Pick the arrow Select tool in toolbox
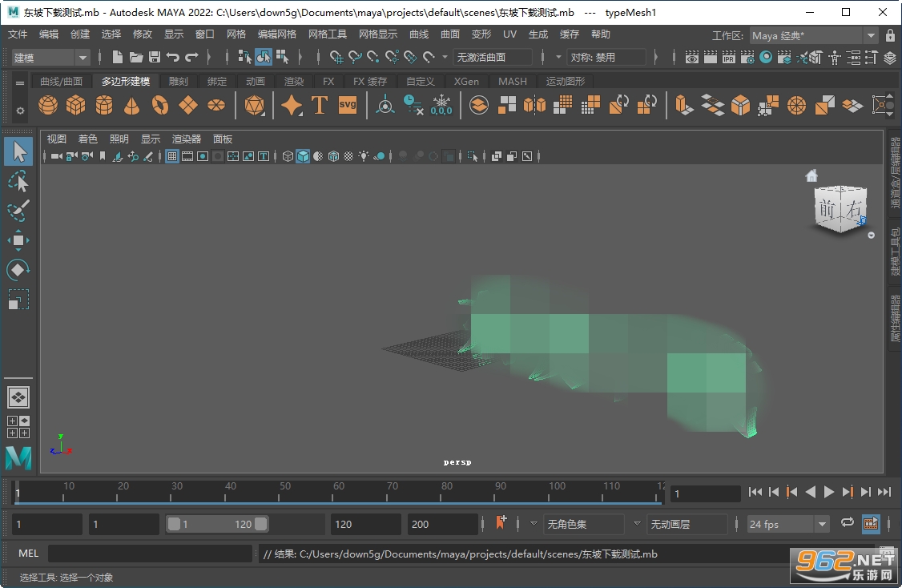Viewport: 902px width, 588px height. [18, 152]
